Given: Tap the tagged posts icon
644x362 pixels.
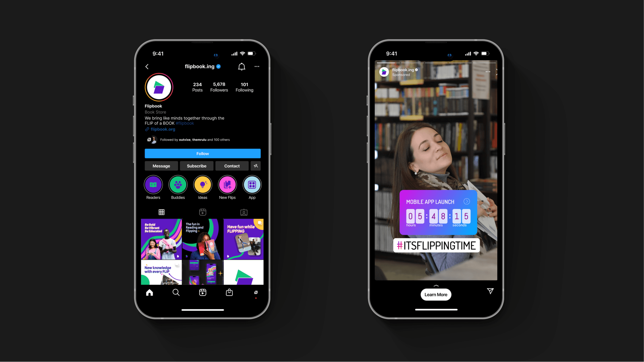Looking at the screenshot, I should coord(244,212).
